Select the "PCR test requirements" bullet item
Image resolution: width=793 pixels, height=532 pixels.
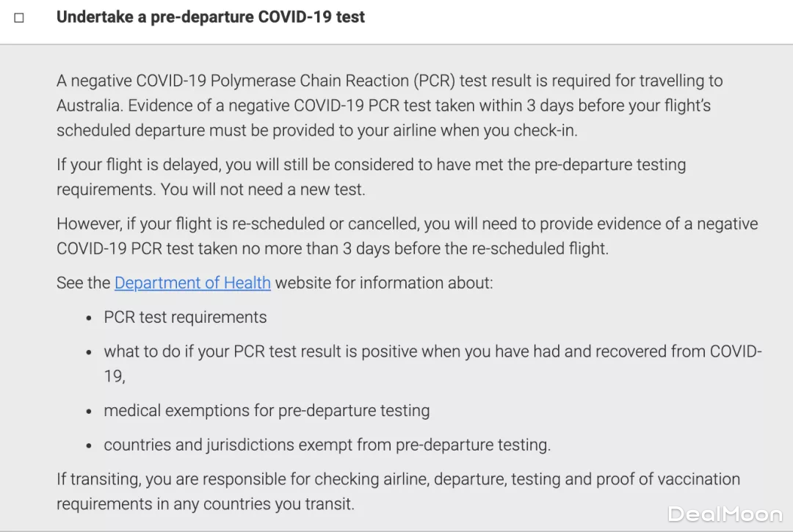[185, 318]
